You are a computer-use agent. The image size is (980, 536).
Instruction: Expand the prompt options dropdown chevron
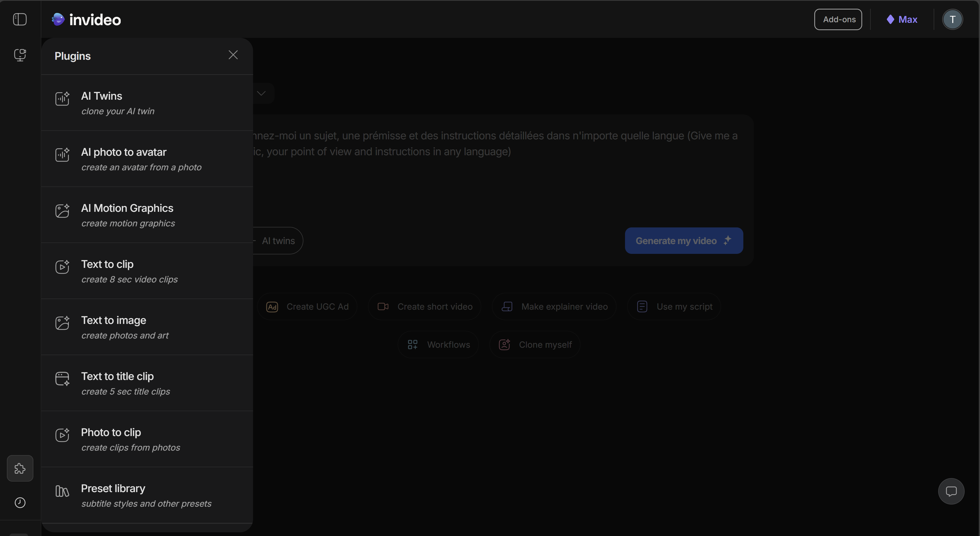(261, 93)
